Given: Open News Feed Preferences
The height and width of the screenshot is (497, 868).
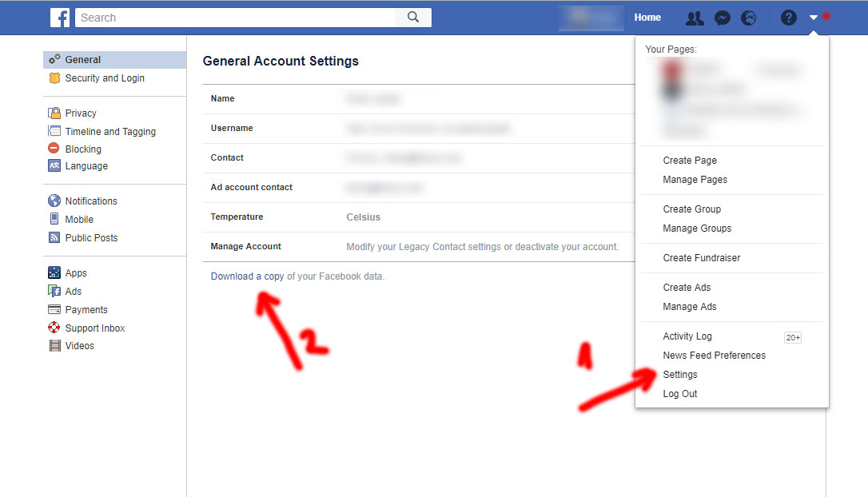Looking at the screenshot, I should tap(714, 355).
